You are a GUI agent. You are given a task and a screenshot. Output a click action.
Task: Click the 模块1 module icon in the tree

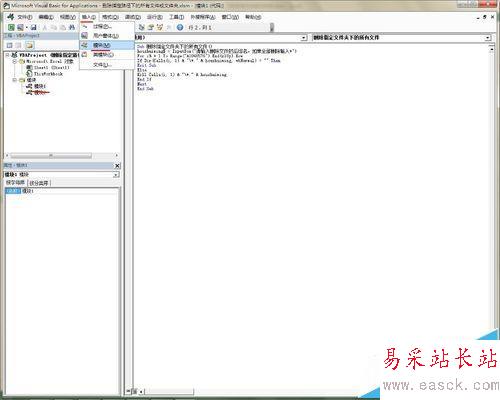[29, 86]
